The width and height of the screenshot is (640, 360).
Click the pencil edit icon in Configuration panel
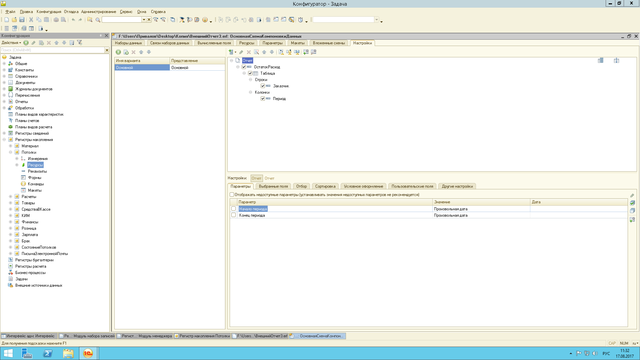pyautogui.click(x=33, y=42)
